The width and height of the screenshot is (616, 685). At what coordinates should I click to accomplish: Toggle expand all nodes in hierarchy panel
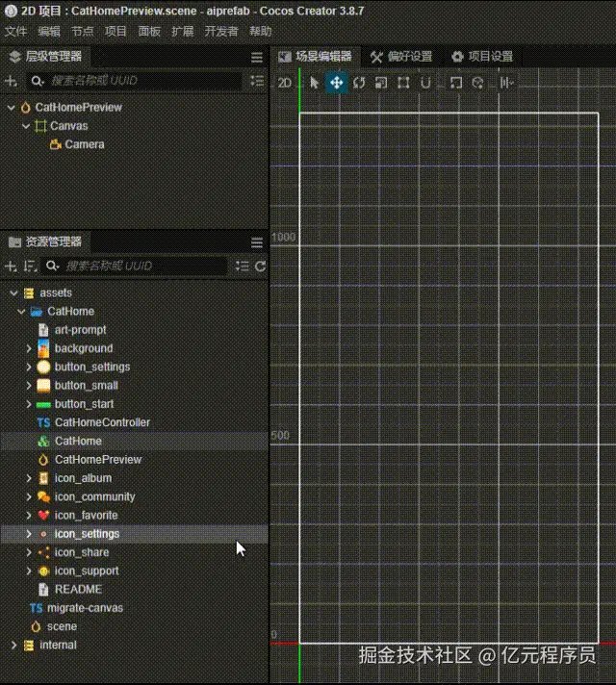[x=257, y=81]
